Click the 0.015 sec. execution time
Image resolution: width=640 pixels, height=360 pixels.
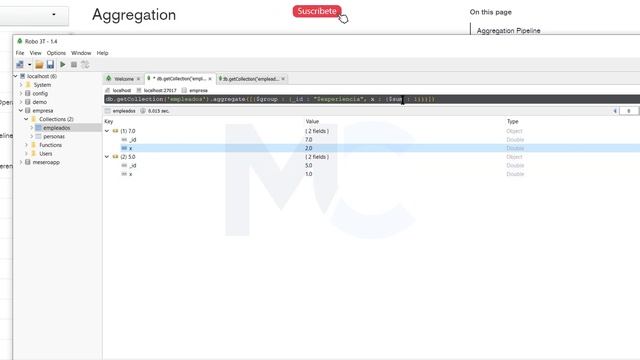coord(158,111)
